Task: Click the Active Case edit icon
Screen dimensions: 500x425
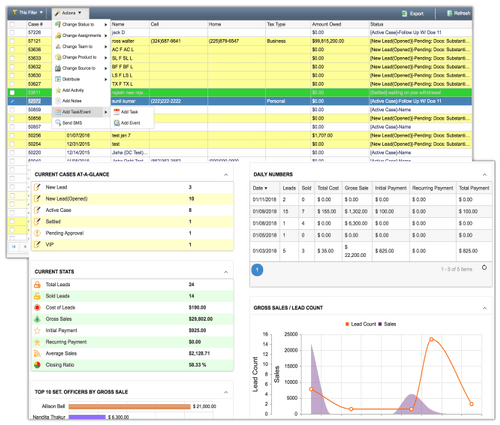Action: click(37, 210)
